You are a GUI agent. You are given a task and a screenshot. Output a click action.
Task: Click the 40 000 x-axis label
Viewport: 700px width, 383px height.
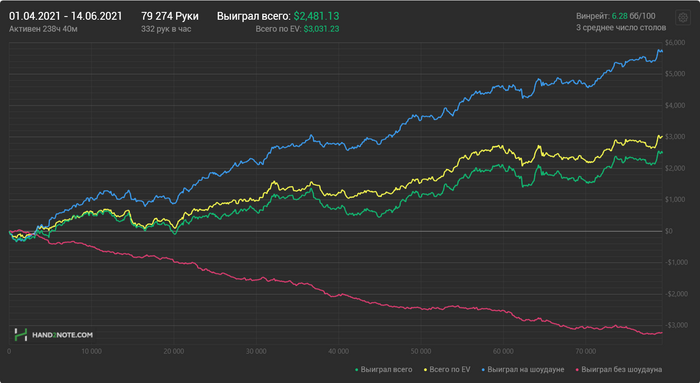[338, 351]
